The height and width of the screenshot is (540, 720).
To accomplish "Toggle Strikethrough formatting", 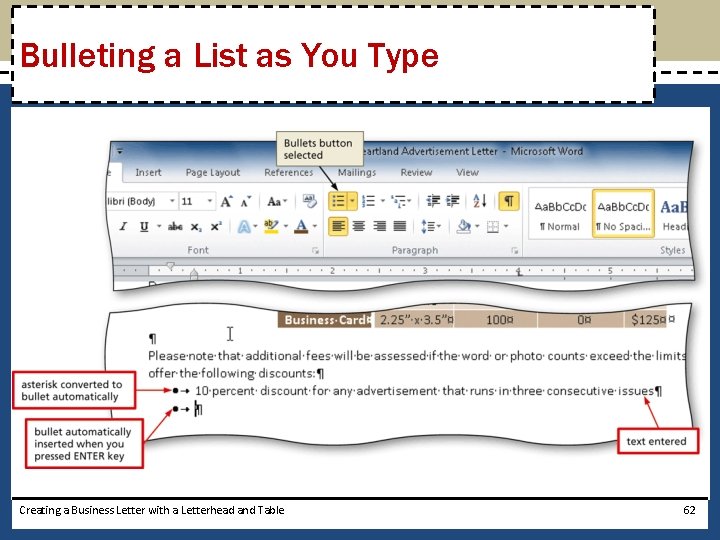I will pos(175,226).
